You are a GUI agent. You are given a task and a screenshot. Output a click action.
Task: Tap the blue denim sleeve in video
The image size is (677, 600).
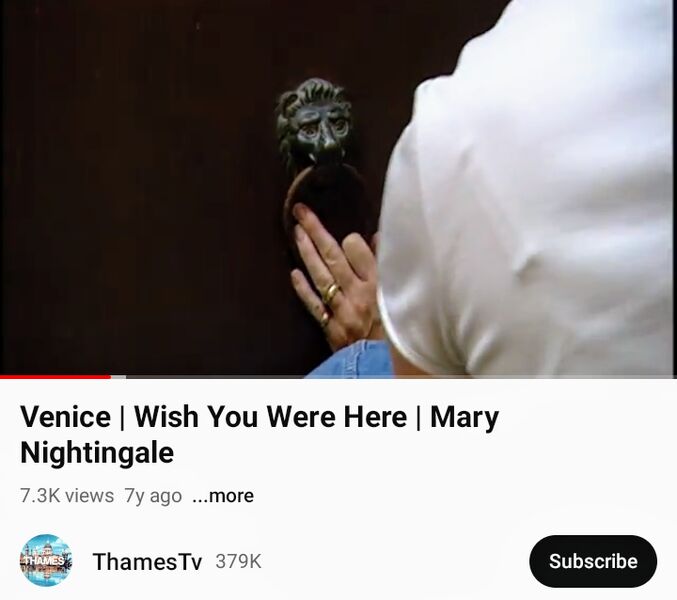point(352,360)
